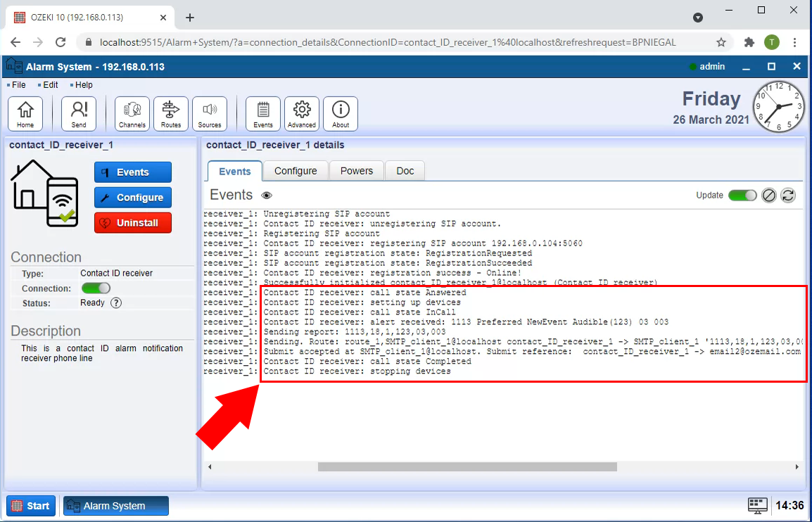Switch to the Events tab

click(x=235, y=171)
